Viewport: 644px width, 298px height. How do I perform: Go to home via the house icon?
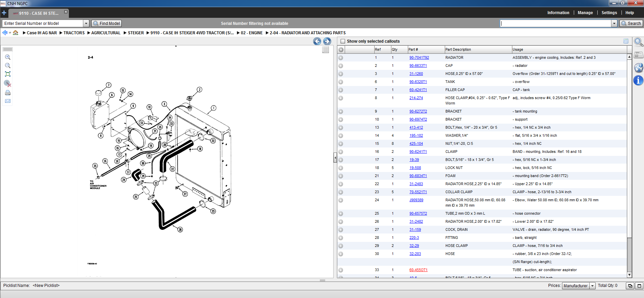tap(15, 33)
